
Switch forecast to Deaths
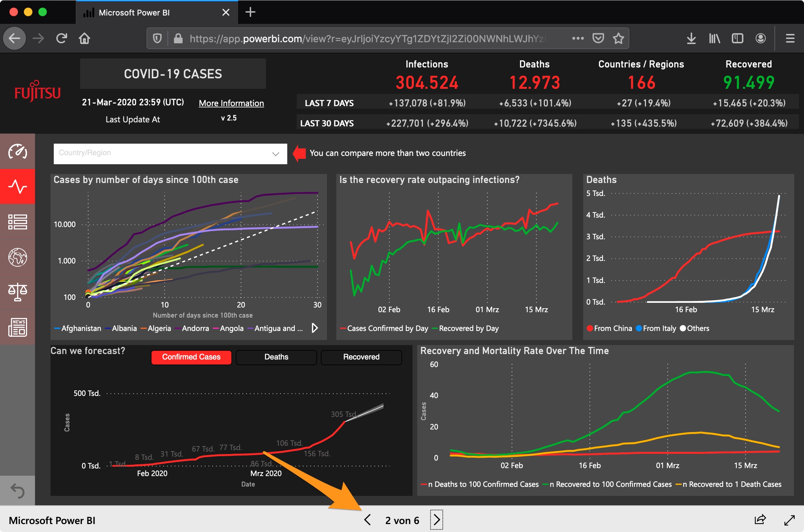[276, 357]
